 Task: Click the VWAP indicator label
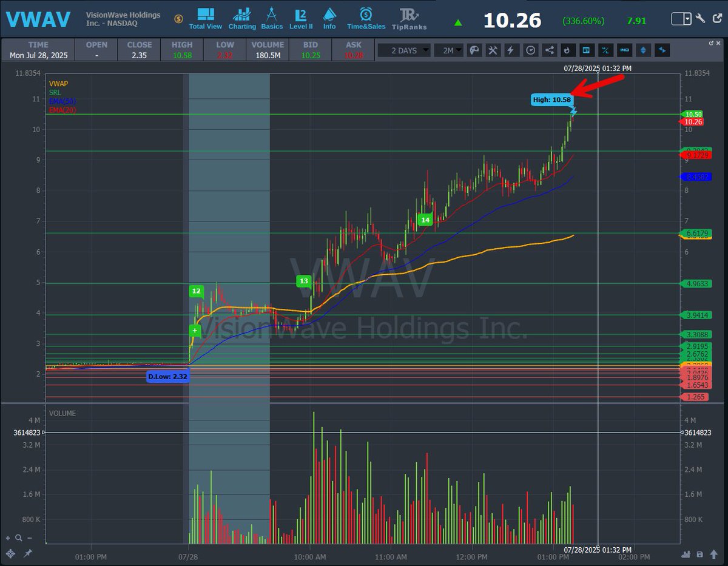click(58, 83)
